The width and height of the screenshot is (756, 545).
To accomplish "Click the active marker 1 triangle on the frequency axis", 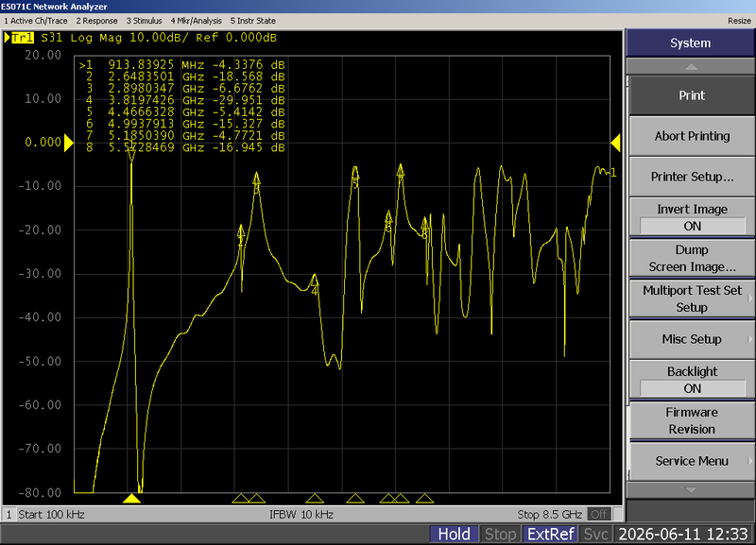I will click(131, 499).
